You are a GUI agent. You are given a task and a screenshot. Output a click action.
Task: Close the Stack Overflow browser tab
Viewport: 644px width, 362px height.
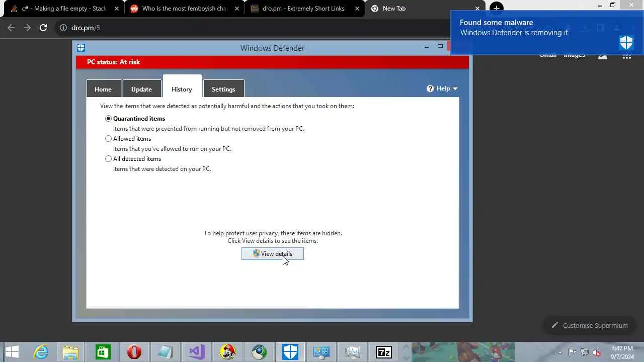pos(117,9)
